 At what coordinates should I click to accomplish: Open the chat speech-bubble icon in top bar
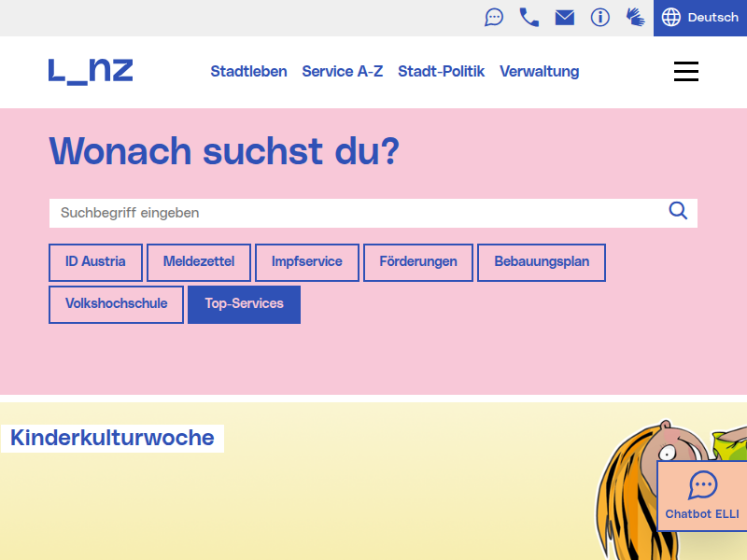(494, 18)
